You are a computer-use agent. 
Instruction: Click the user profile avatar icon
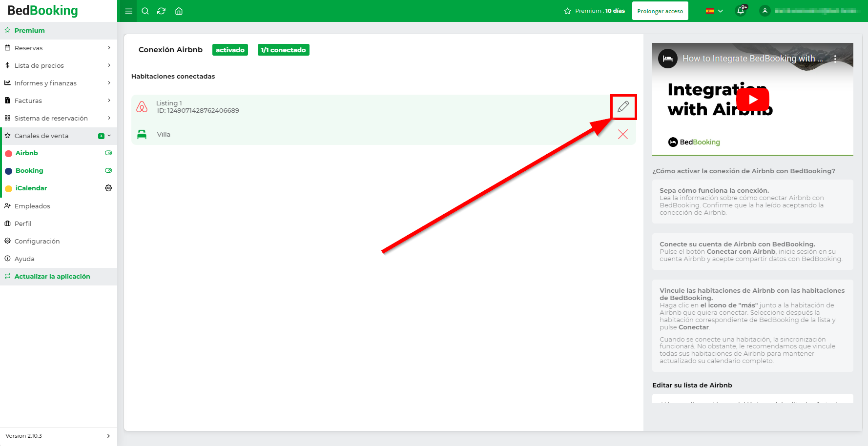click(x=765, y=11)
